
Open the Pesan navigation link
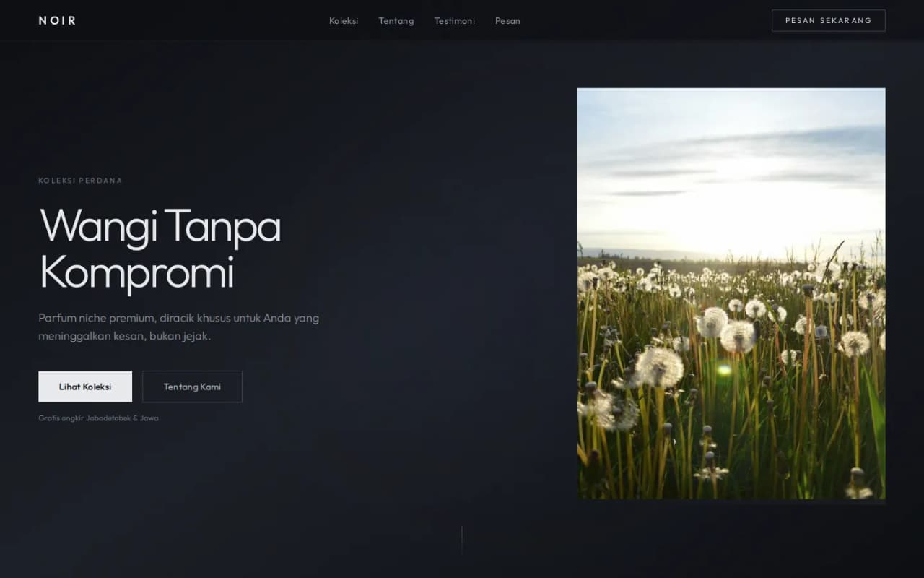507,20
